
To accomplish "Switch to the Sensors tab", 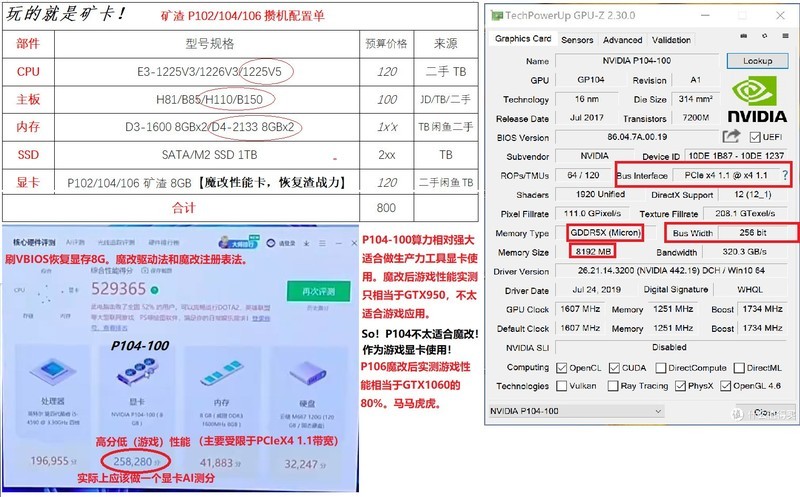I will (577, 40).
